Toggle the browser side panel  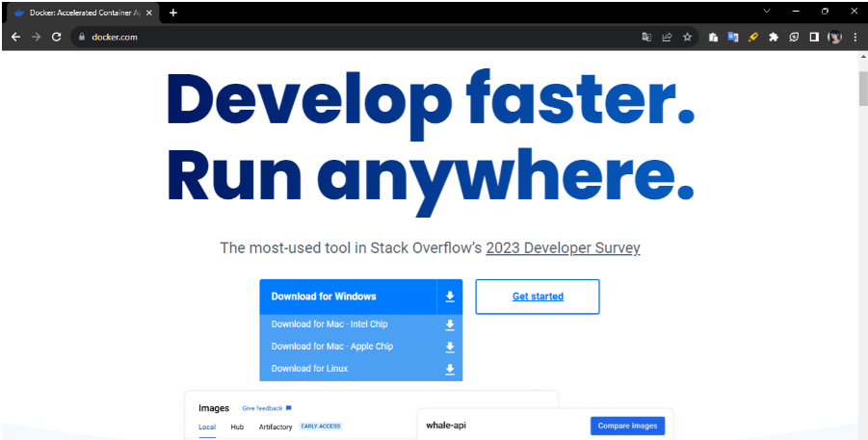click(x=814, y=38)
